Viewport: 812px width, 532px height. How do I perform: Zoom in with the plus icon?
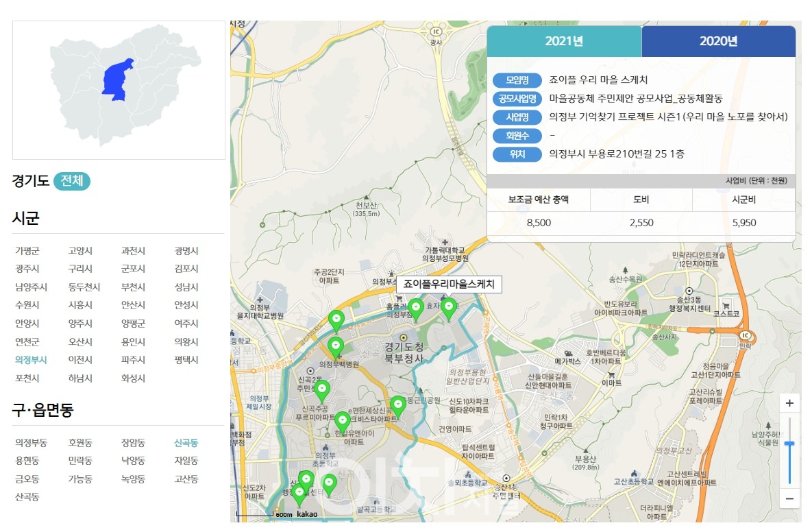point(790,402)
